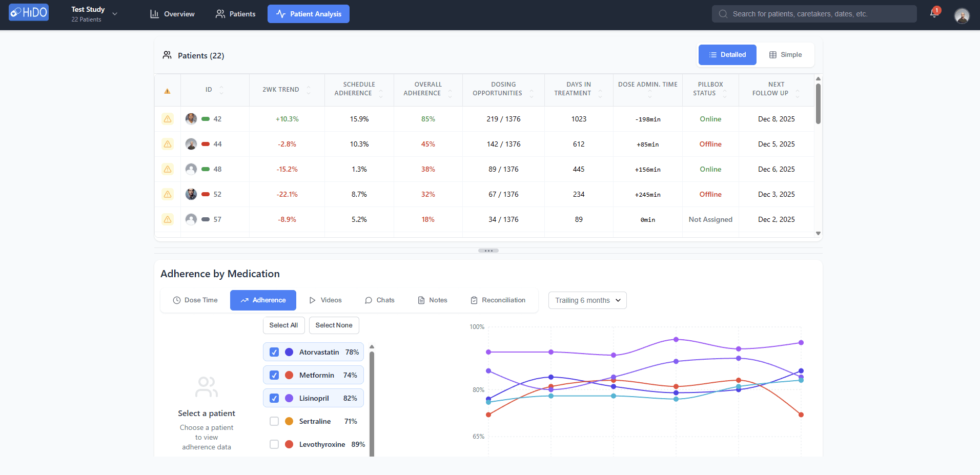
Task: Switch to the Adherence tab
Action: [x=263, y=300]
